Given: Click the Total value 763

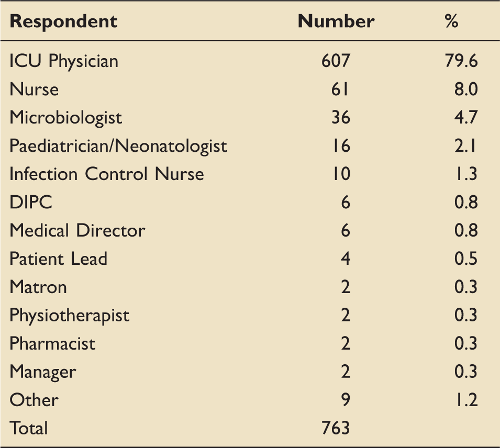Looking at the screenshot, I should point(336,428).
